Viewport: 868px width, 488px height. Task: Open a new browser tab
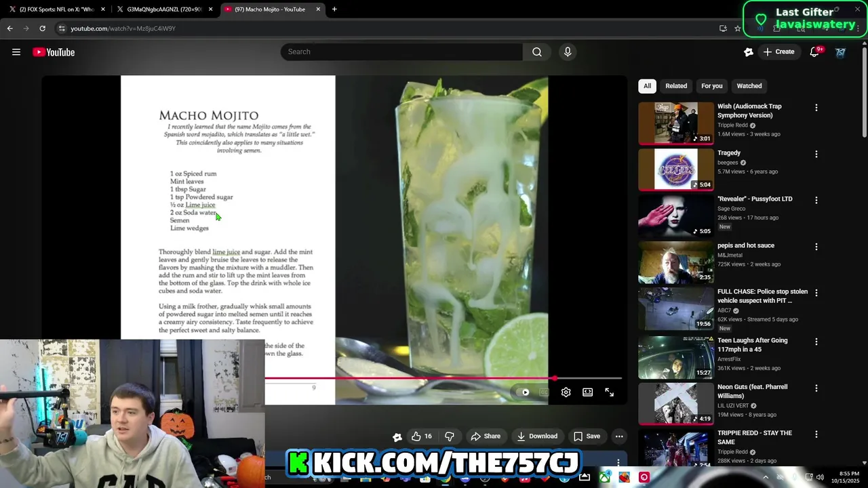tap(334, 9)
